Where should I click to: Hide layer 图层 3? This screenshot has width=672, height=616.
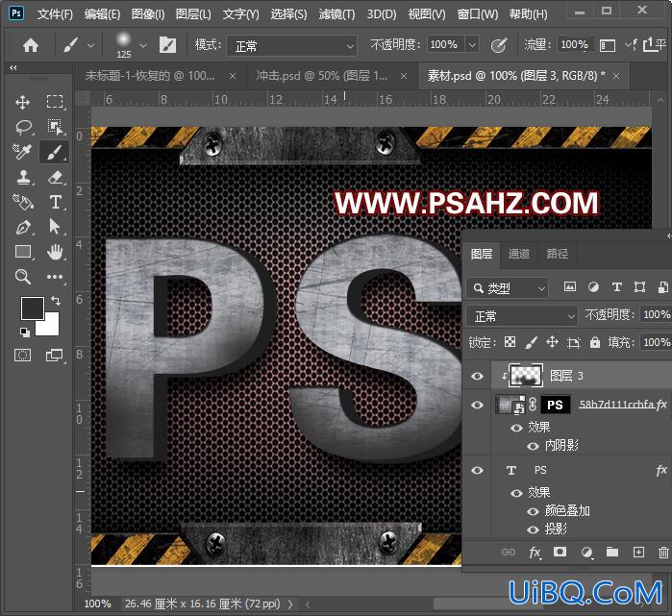coord(477,376)
